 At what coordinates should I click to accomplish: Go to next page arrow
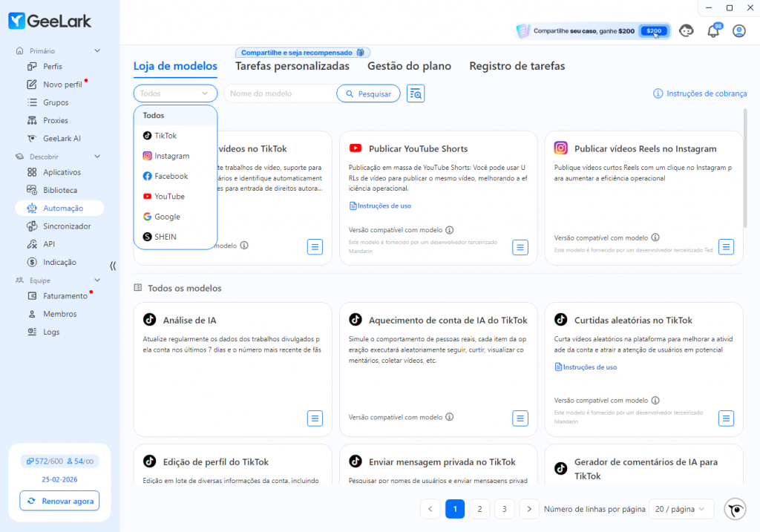click(528, 509)
